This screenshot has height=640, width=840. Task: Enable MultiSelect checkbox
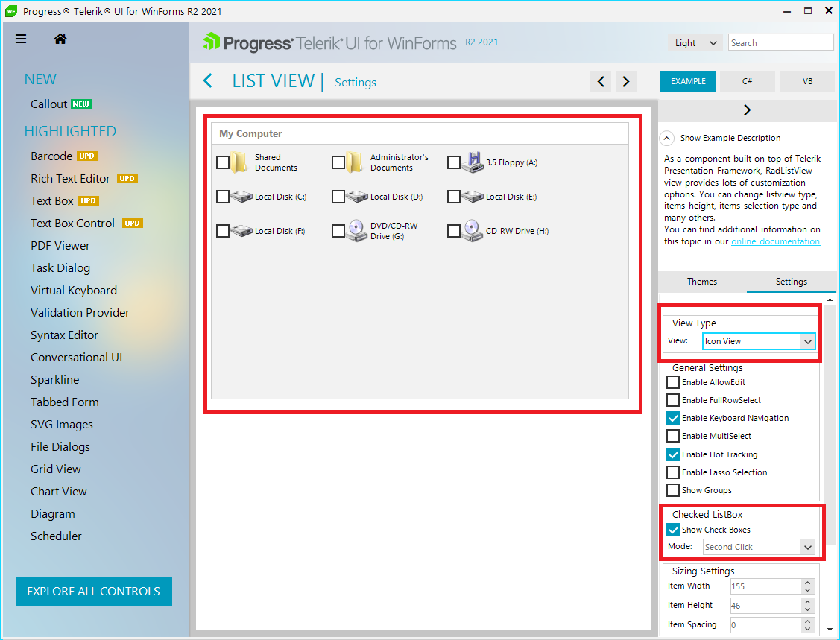[x=673, y=436]
